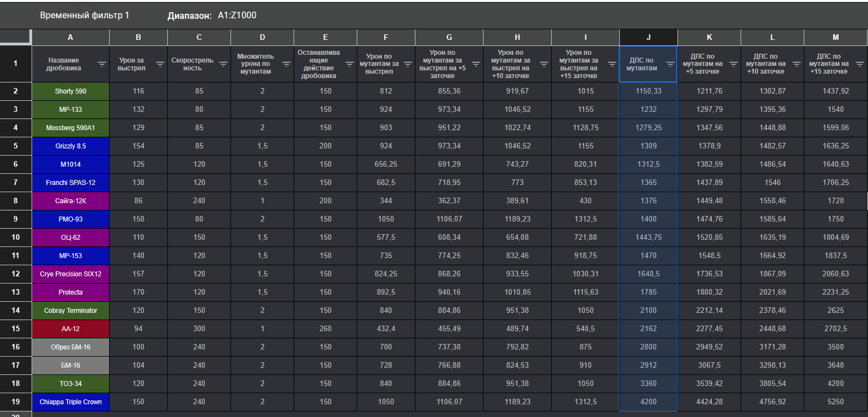Edit the filter name Временный фильтр 1
This screenshot has height=417, width=868.
(x=85, y=16)
